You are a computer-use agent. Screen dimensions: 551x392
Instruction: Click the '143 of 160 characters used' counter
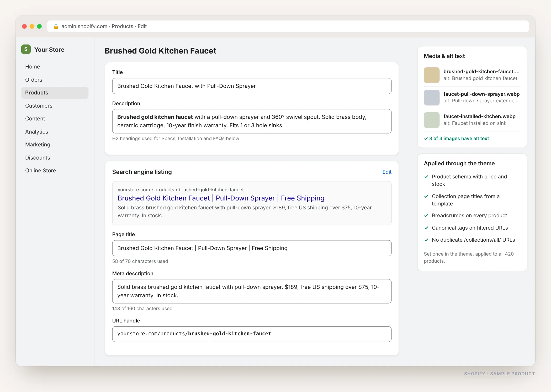[x=142, y=309]
